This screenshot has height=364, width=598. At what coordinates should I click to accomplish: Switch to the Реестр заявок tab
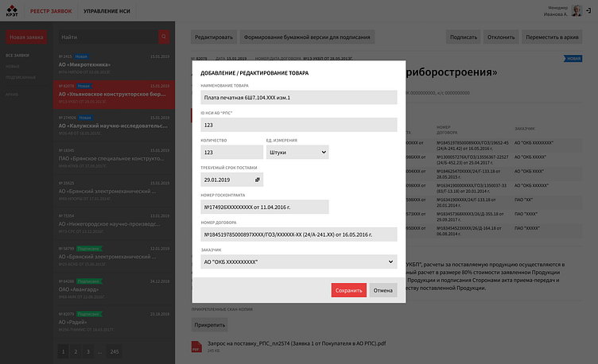[51, 11]
